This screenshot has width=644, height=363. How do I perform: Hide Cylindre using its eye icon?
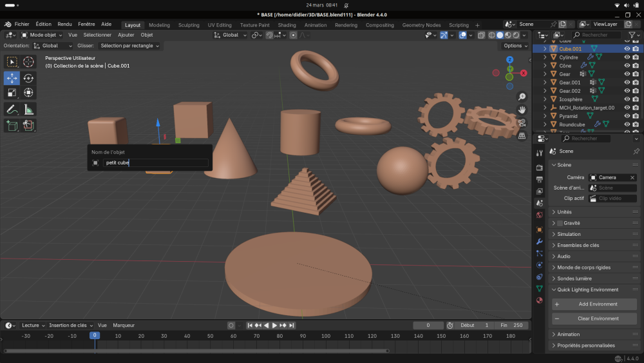pos(627,57)
